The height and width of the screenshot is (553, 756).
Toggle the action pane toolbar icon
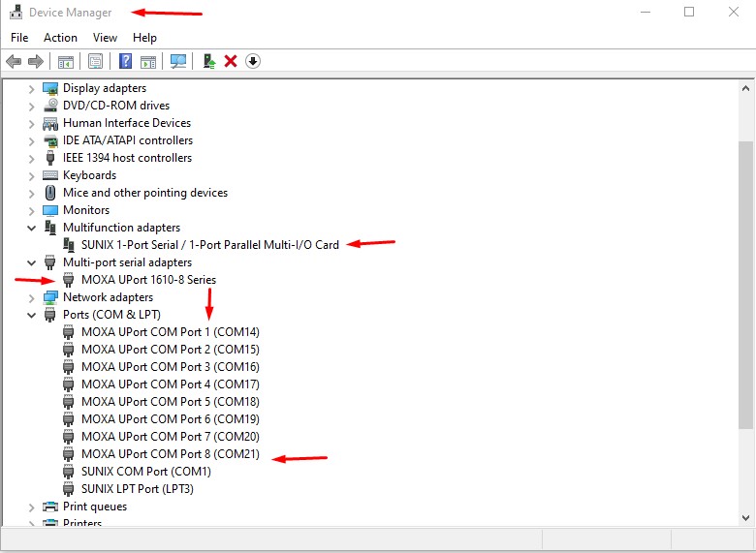(x=148, y=62)
